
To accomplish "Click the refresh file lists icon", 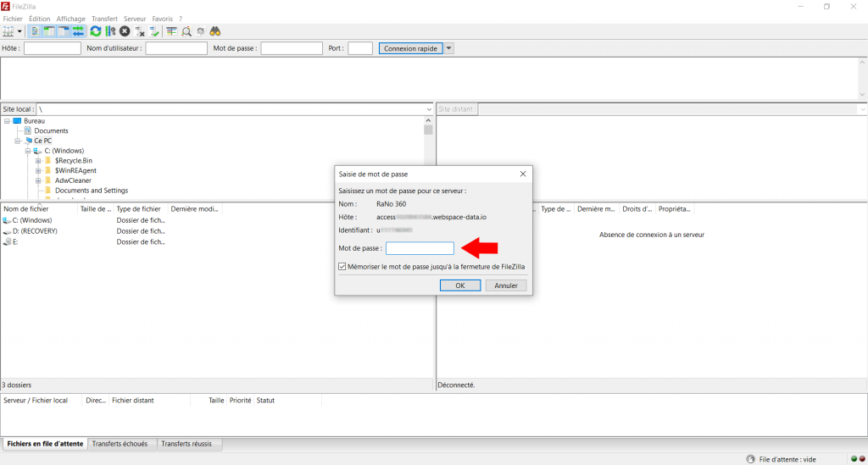I will [x=96, y=31].
